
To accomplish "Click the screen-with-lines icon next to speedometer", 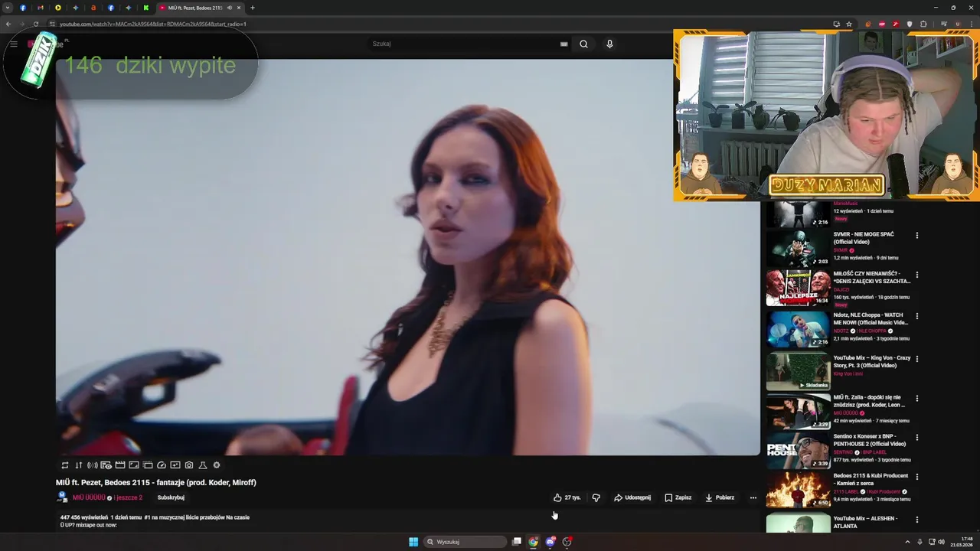I will click(148, 465).
